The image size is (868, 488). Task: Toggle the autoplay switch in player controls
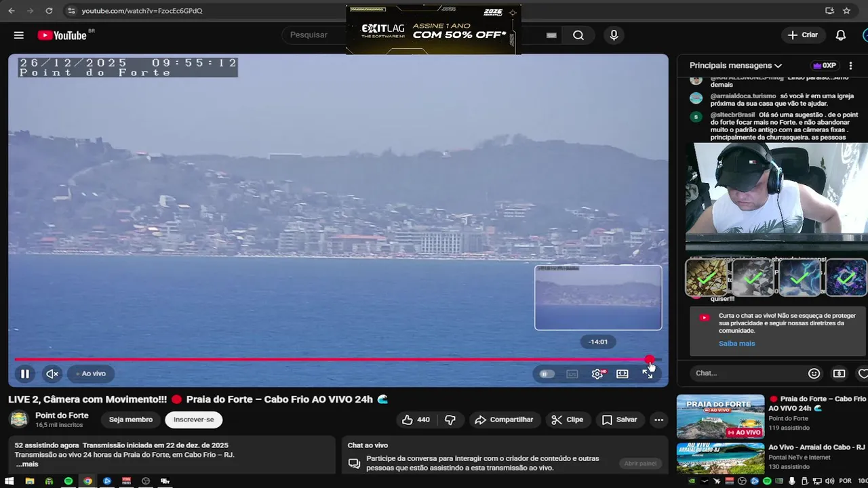pos(547,373)
